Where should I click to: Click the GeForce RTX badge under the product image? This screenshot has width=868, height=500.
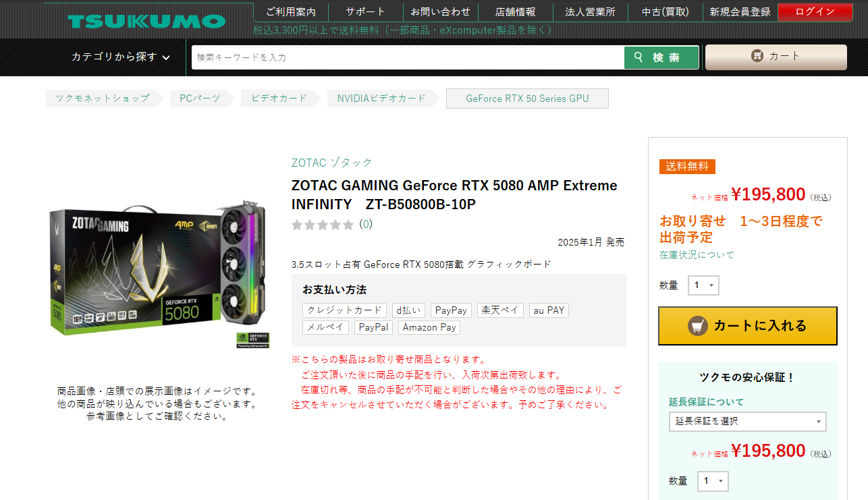coord(252,339)
